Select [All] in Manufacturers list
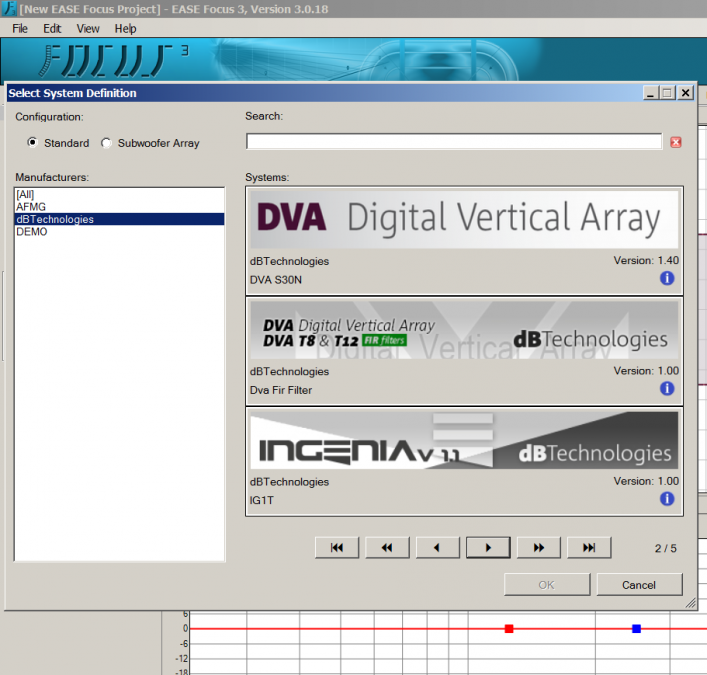The image size is (707, 675). coord(119,194)
